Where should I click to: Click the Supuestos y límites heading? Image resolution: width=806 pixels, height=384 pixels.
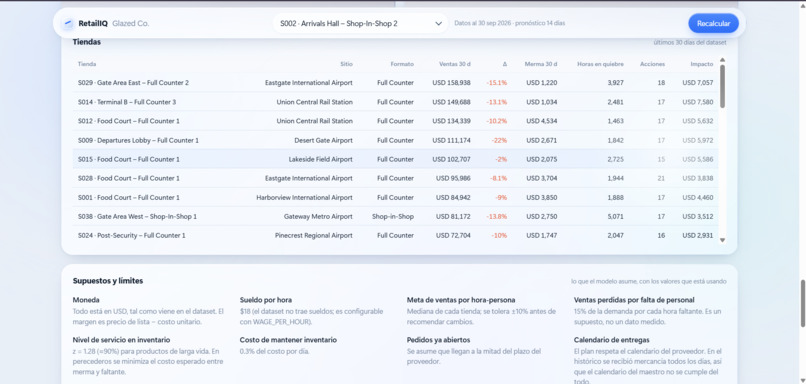[108, 281]
